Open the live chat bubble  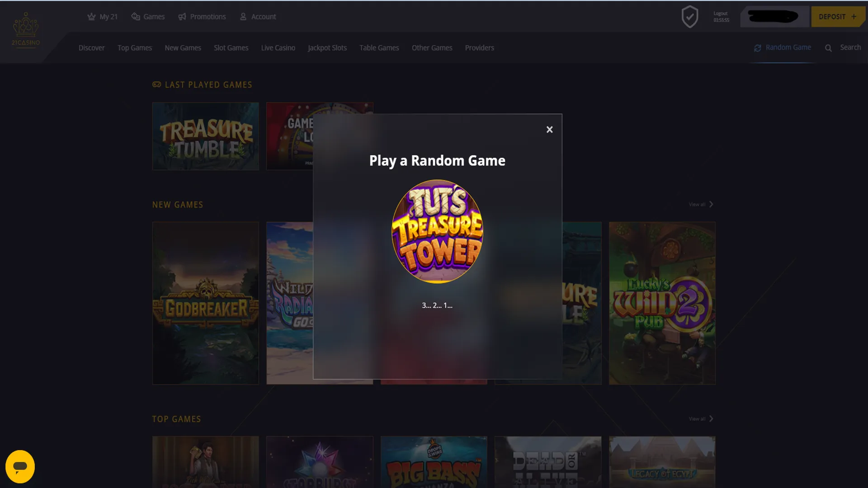[x=21, y=466]
